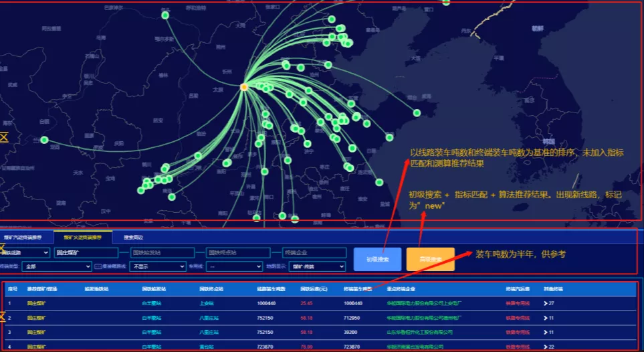This screenshot has height=352, width=644.
Task: Click the 终端企业 input field
Action: (314, 252)
